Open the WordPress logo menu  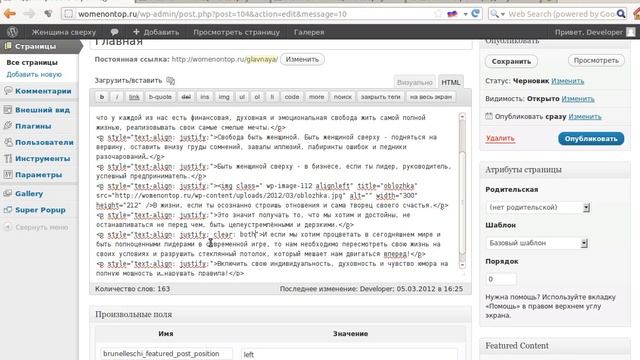[13, 32]
